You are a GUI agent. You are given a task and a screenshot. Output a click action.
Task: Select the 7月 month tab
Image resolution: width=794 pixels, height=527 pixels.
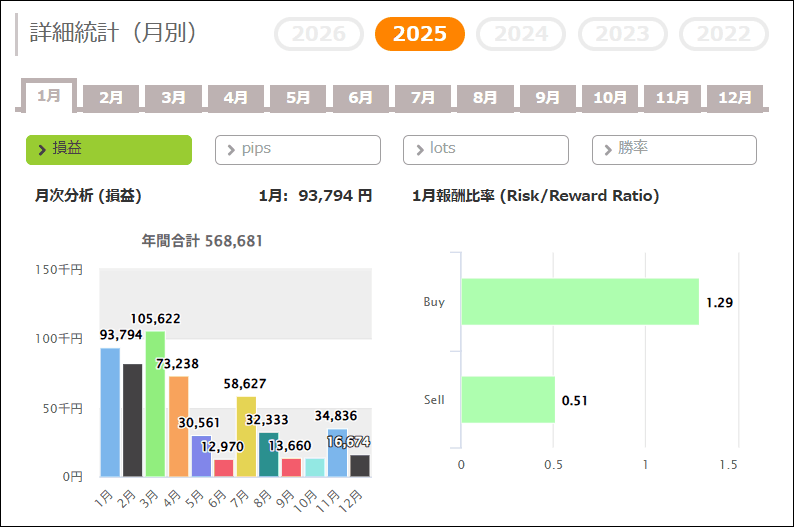[423, 98]
